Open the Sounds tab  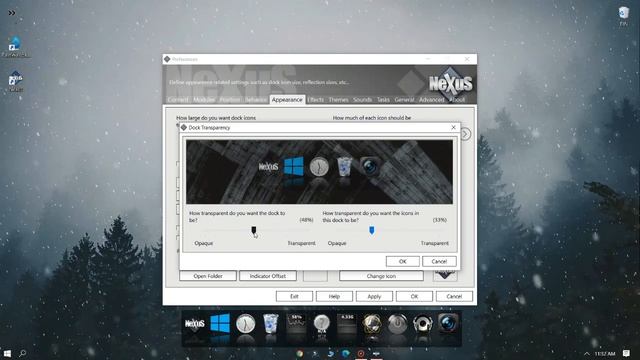(362, 100)
